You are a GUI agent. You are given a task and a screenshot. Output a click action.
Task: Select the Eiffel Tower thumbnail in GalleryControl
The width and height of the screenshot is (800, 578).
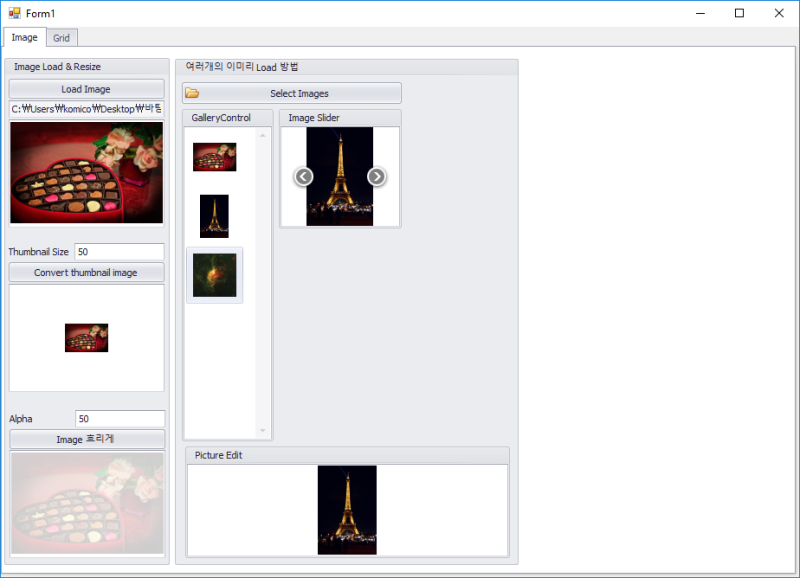tap(214, 214)
